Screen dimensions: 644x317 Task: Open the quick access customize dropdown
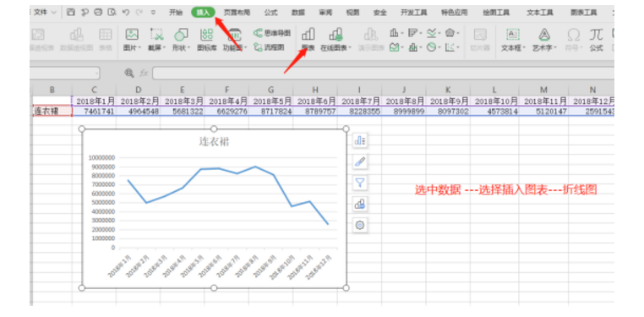(153, 13)
